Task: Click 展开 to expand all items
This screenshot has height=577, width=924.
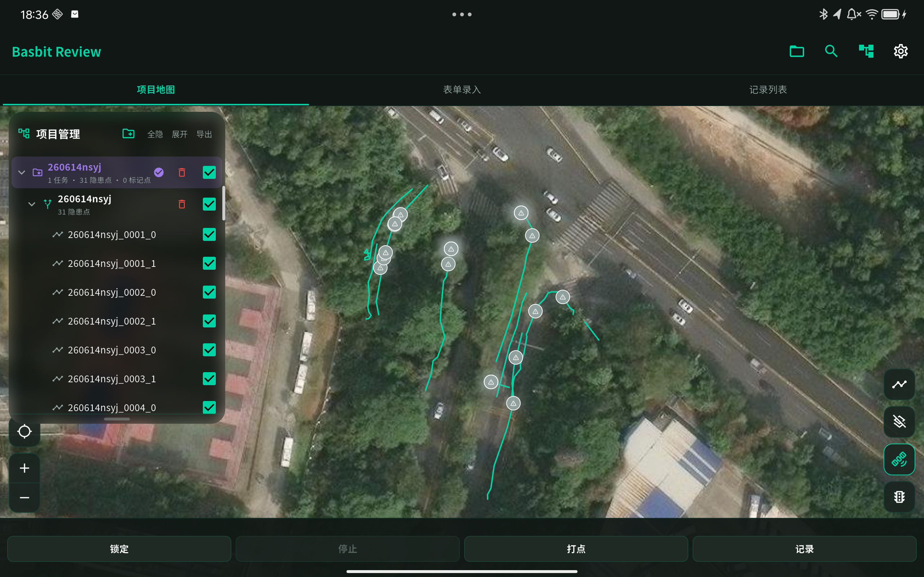Action: coord(179,134)
